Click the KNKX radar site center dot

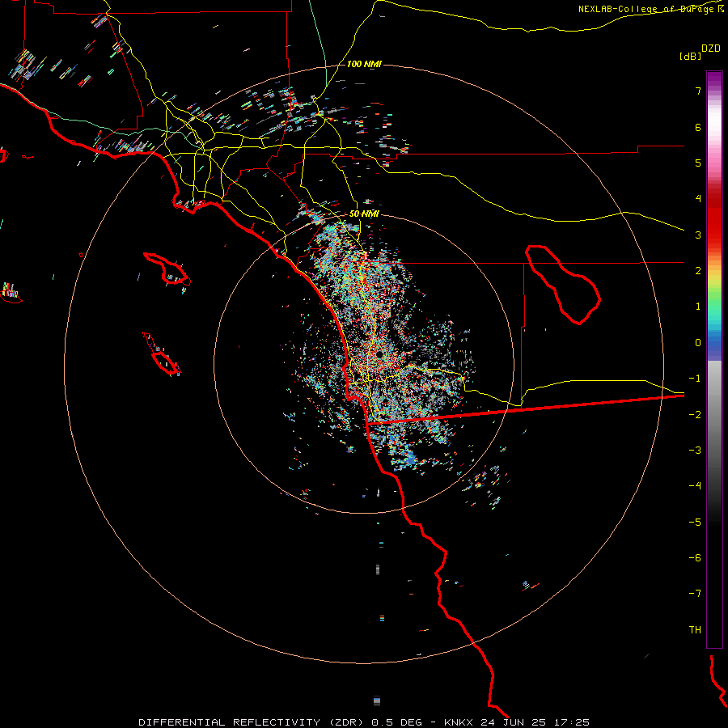coord(379,354)
